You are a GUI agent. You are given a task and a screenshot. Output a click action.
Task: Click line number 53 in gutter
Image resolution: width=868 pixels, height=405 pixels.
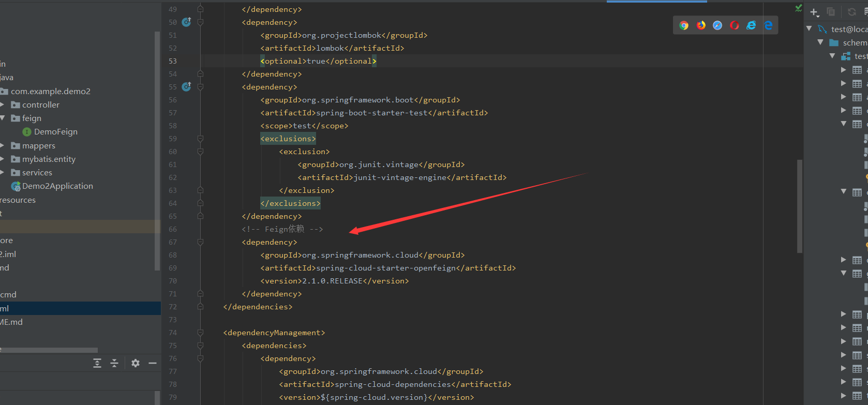coord(173,61)
